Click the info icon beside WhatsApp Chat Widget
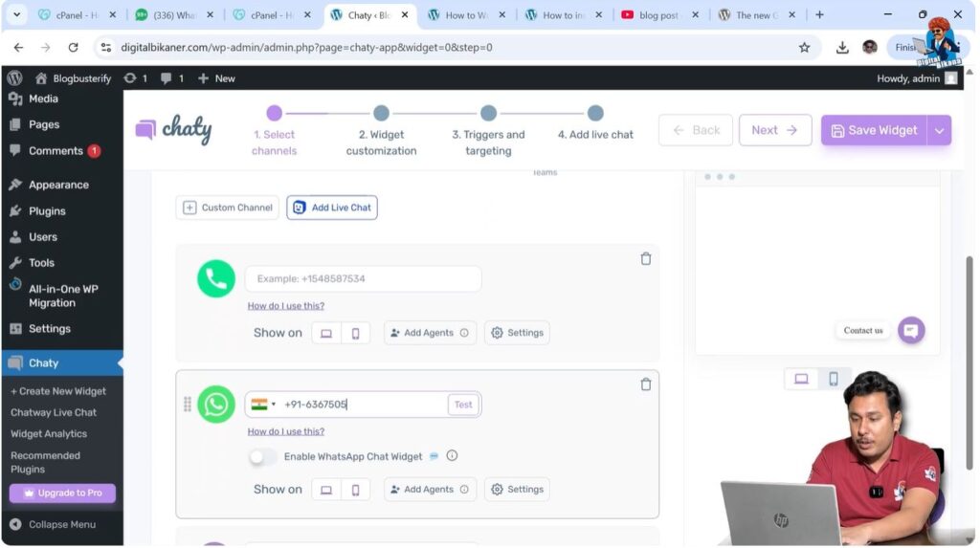This screenshot has height=548, width=980. (453, 456)
